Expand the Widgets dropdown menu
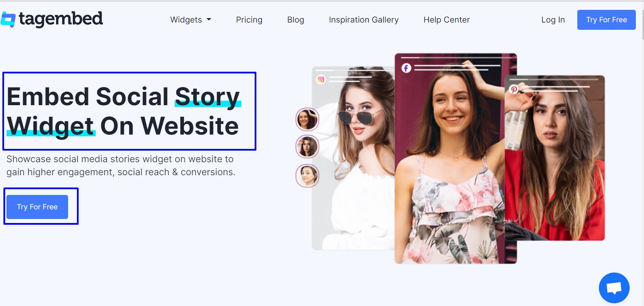This screenshot has width=644, height=306. (190, 20)
